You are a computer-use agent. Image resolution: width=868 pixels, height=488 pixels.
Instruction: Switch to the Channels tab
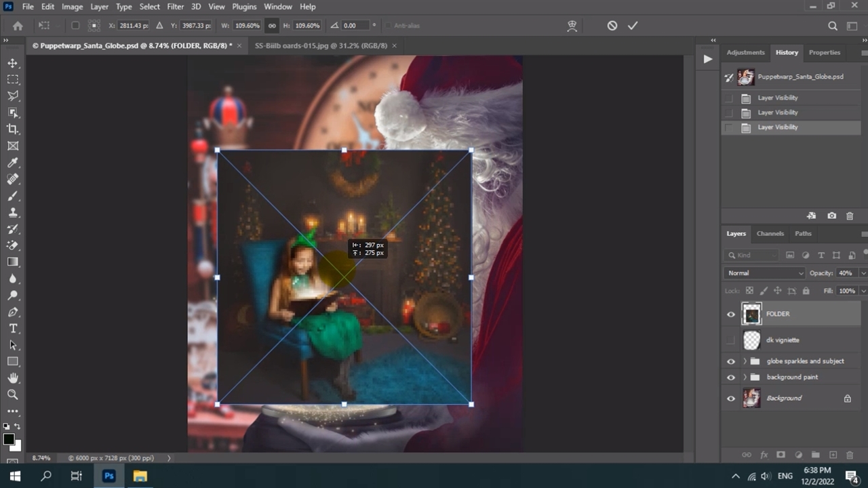770,234
